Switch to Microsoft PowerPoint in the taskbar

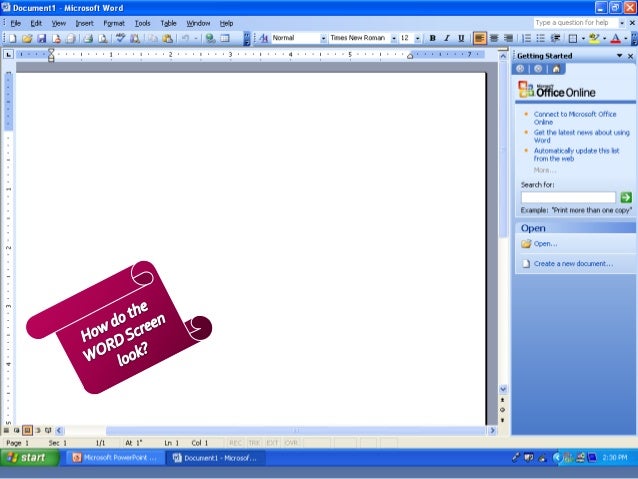click(x=115, y=458)
